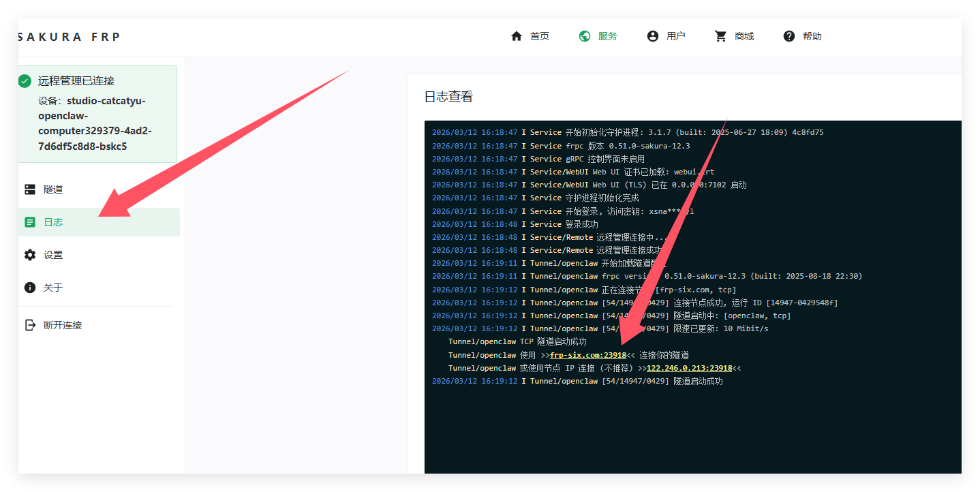The image size is (980, 492).
Task: Click the globe icon beside 服务
Action: click(x=584, y=36)
